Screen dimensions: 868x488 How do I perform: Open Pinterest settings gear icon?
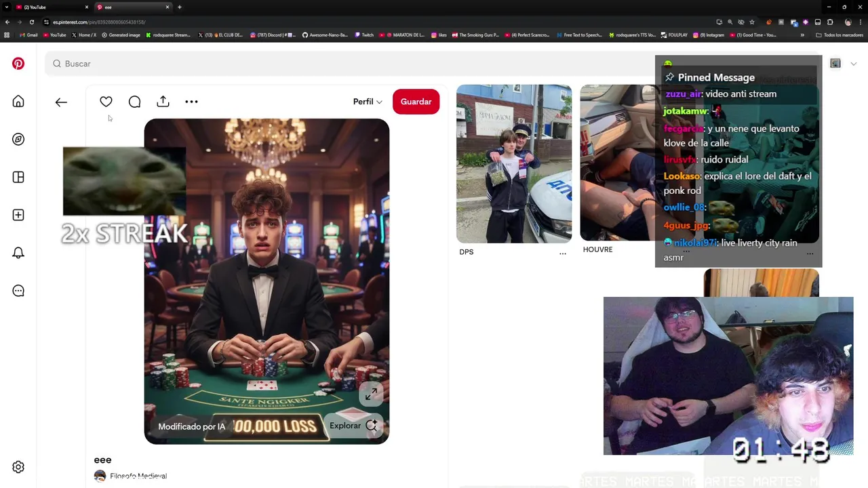18,467
